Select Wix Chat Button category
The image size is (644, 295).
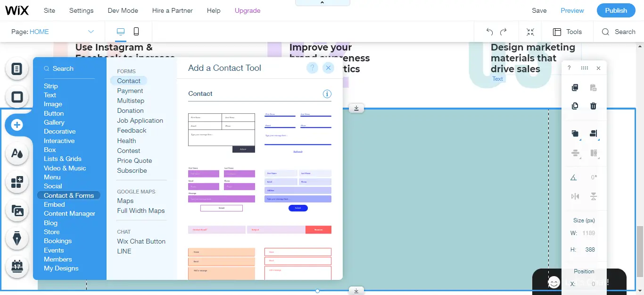coord(141,241)
